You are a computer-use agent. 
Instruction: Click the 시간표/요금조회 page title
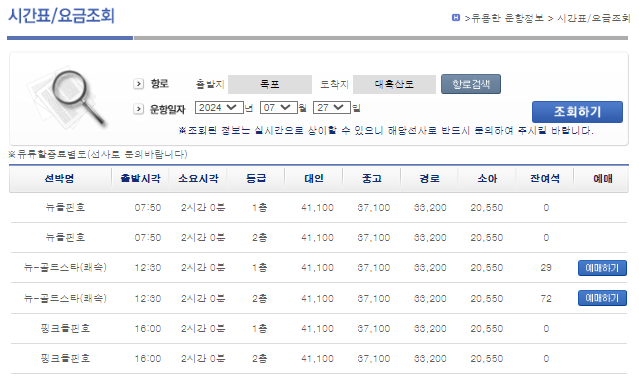(62, 16)
